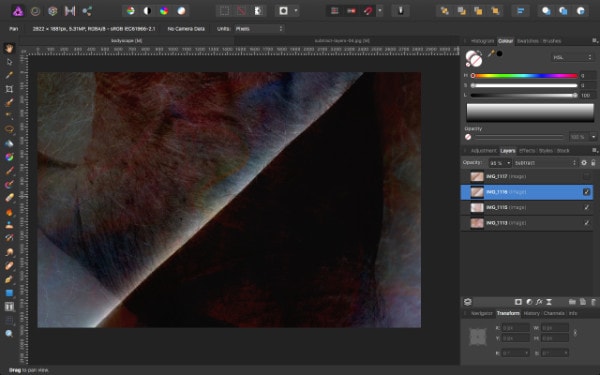Select the View (hand) tool

(x=9, y=48)
